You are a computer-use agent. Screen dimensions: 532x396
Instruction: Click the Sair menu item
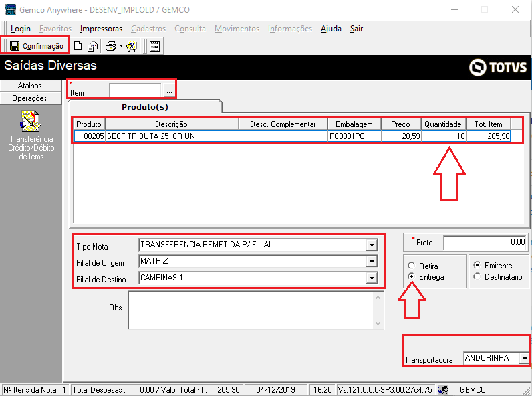coord(356,29)
